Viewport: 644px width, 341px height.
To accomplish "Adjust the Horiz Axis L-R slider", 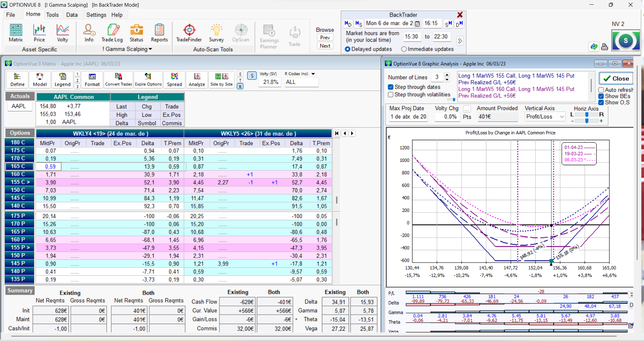I will pos(587,114).
